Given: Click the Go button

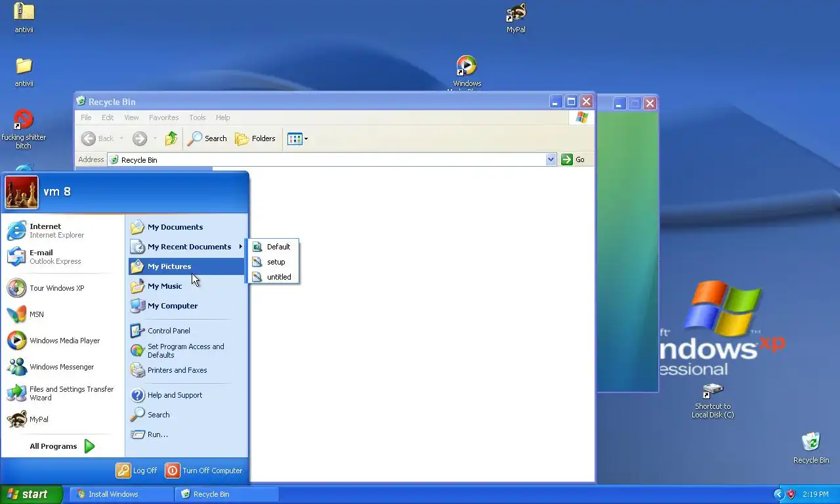Looking at the screenshot, I should pyautogui.click(x=573, y=159).
